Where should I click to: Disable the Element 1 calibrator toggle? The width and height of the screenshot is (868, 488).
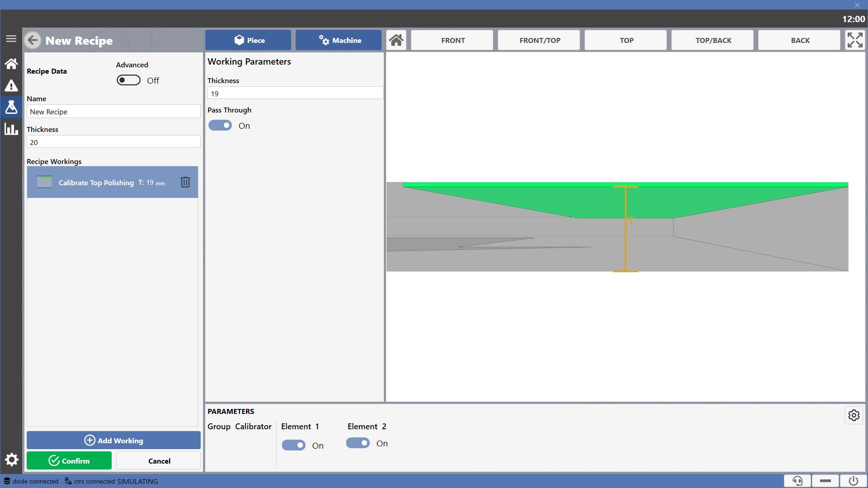tap(294, 446)
